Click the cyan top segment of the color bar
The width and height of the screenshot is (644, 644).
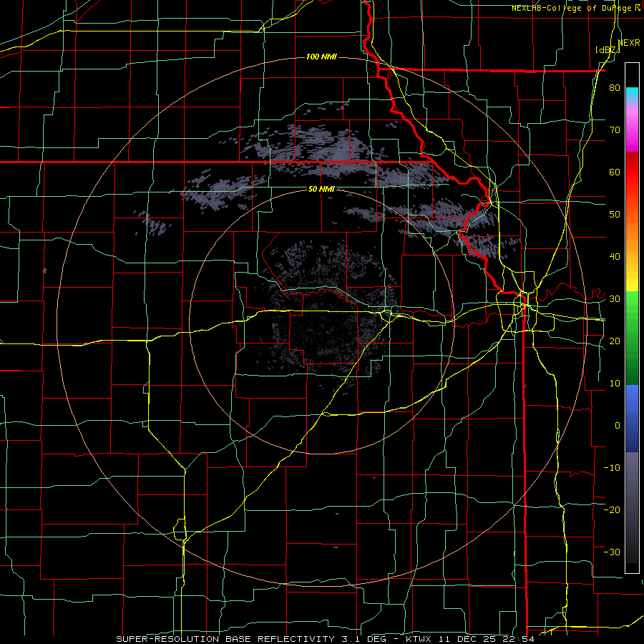pos(632,94)
